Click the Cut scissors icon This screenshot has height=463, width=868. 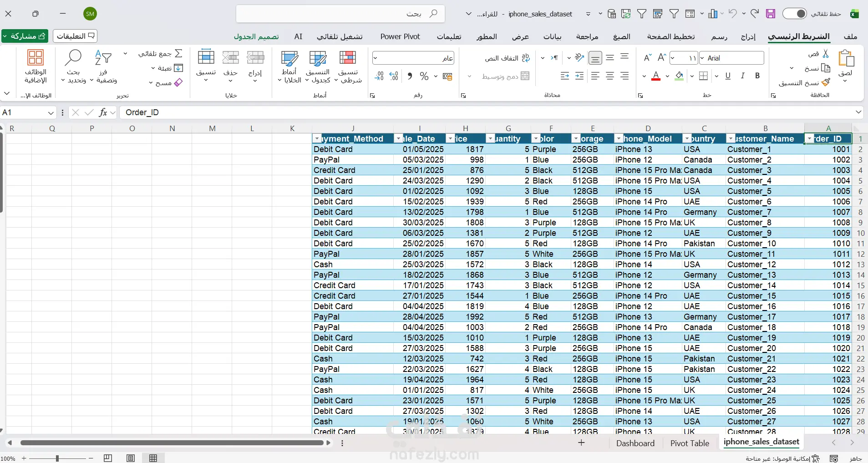826,54
